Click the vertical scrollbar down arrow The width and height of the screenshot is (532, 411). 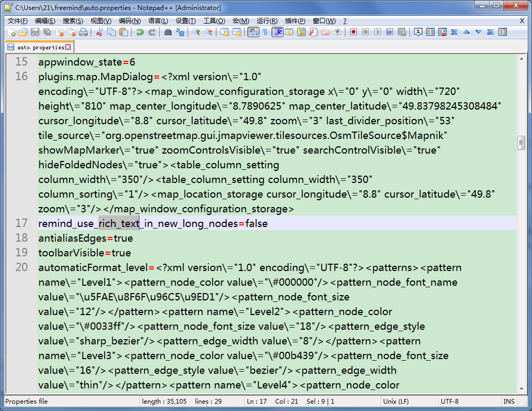pos(521,388)
